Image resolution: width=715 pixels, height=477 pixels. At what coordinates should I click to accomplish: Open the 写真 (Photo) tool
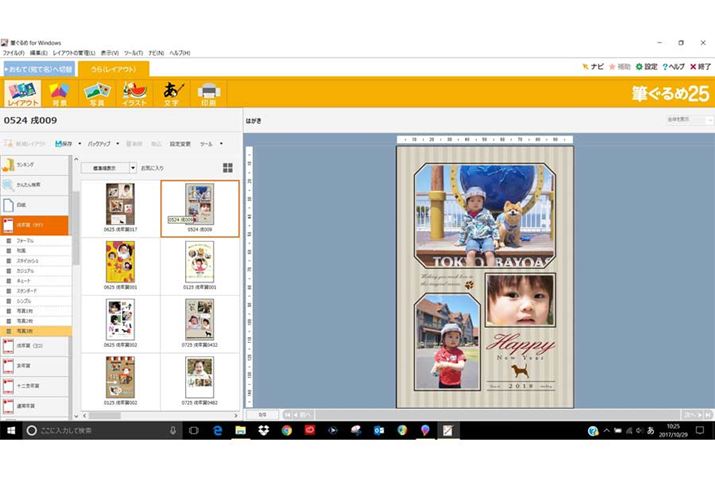tap(96, 93)
